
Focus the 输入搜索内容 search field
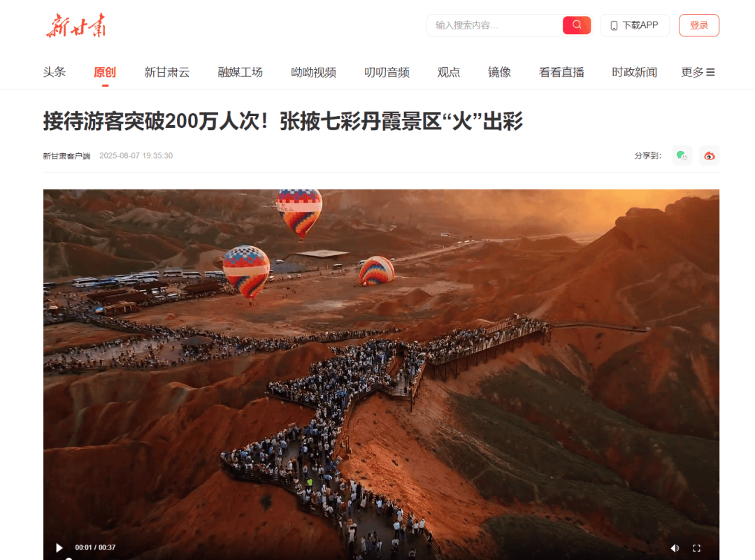pos(494,26)
